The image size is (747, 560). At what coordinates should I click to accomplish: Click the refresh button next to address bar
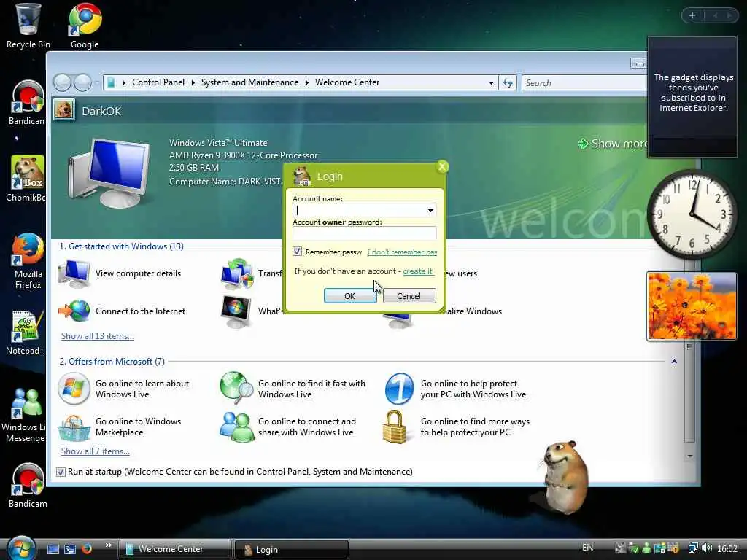click(x=508, y=83)
